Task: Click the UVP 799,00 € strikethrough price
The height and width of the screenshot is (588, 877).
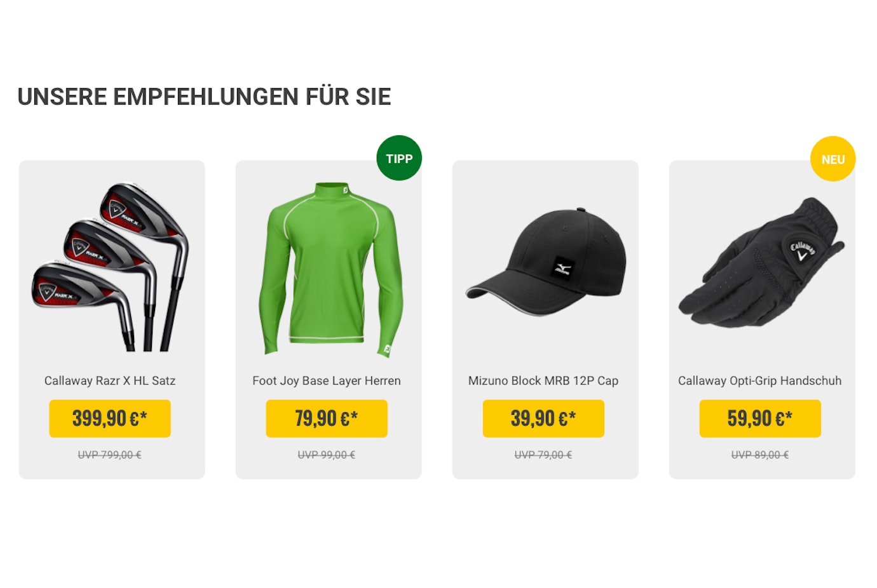Action: (110, 455)
